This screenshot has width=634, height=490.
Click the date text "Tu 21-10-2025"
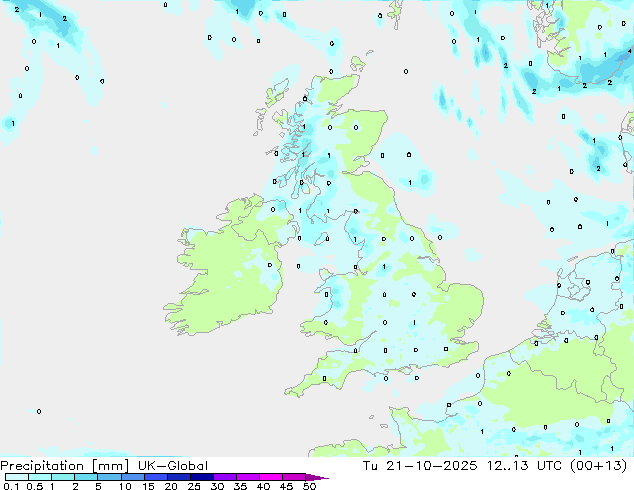(420, 466)
